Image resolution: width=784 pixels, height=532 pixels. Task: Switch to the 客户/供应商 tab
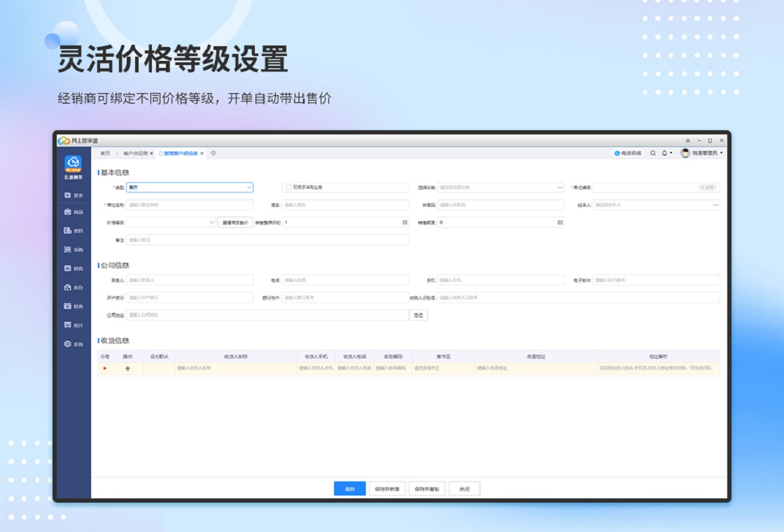[135, 153]
